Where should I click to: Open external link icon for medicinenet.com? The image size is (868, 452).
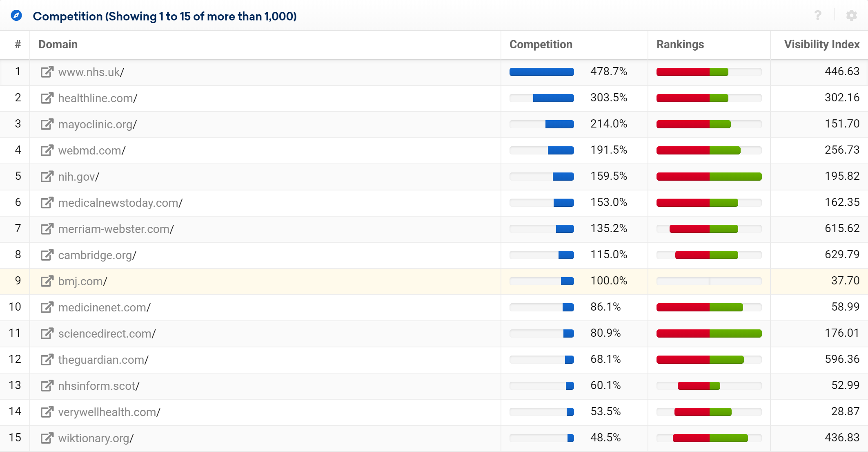pos(47,307)
